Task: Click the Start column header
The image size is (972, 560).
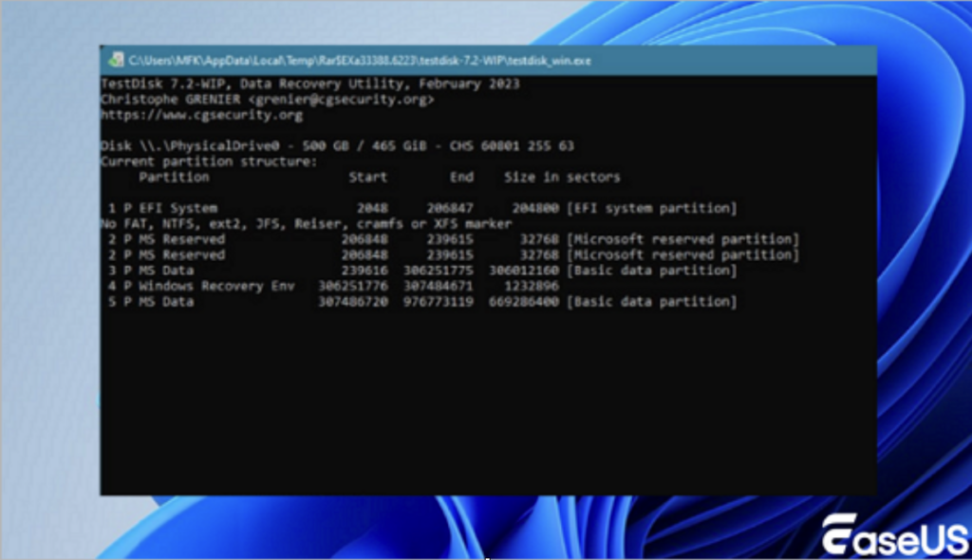Action: (x=367, y=177)
